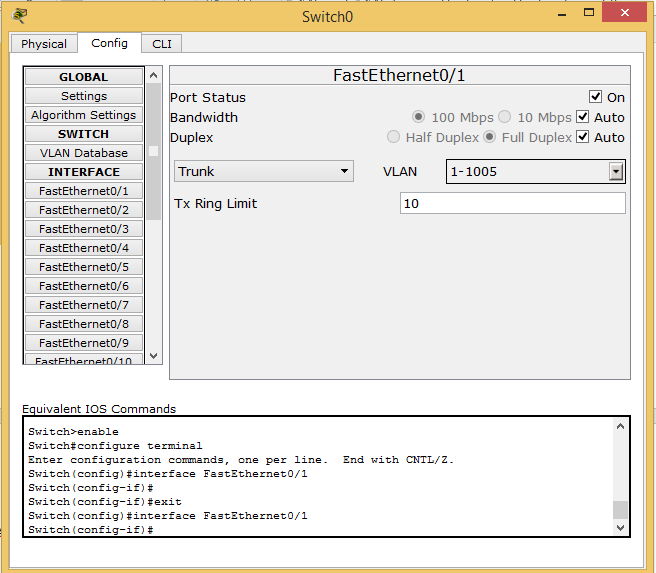The width and height of the screenshot is (656, 573).
Task: Select FastEthernet0/3 interface
Action: 84,229
